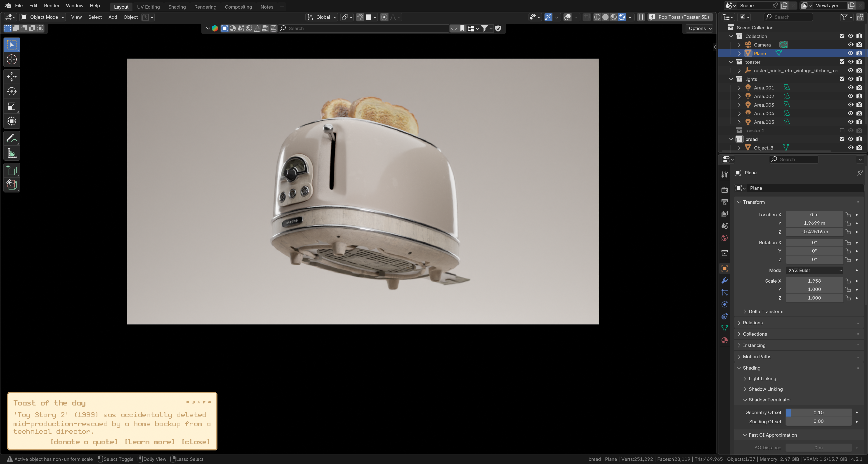
Task: Activate the Annotate pencil tool
Action: click(x=12, y=138)
